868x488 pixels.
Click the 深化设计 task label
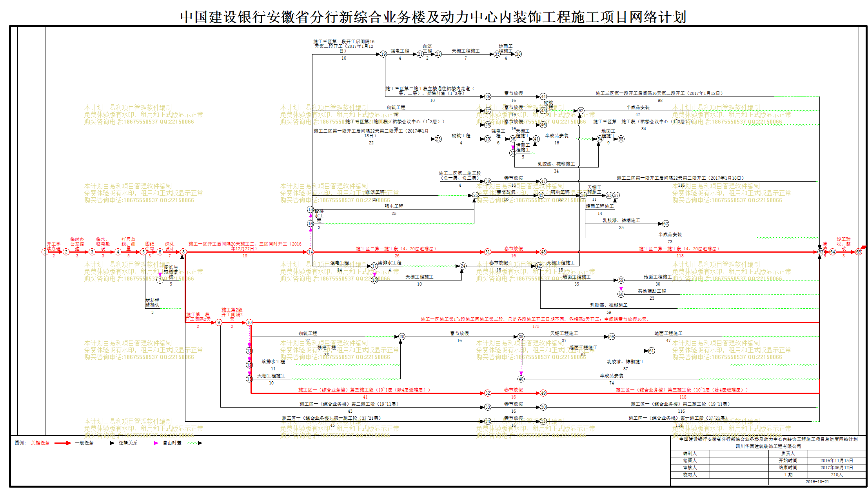[169, 246]
